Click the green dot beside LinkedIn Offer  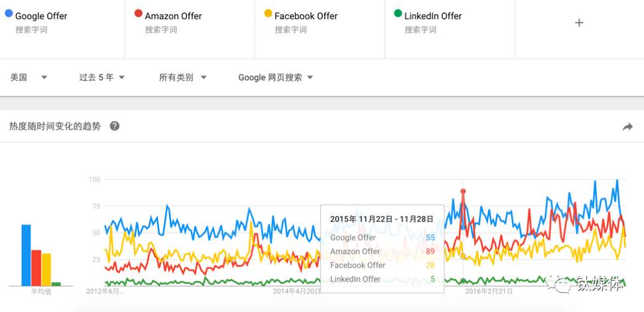pos(398,13)
